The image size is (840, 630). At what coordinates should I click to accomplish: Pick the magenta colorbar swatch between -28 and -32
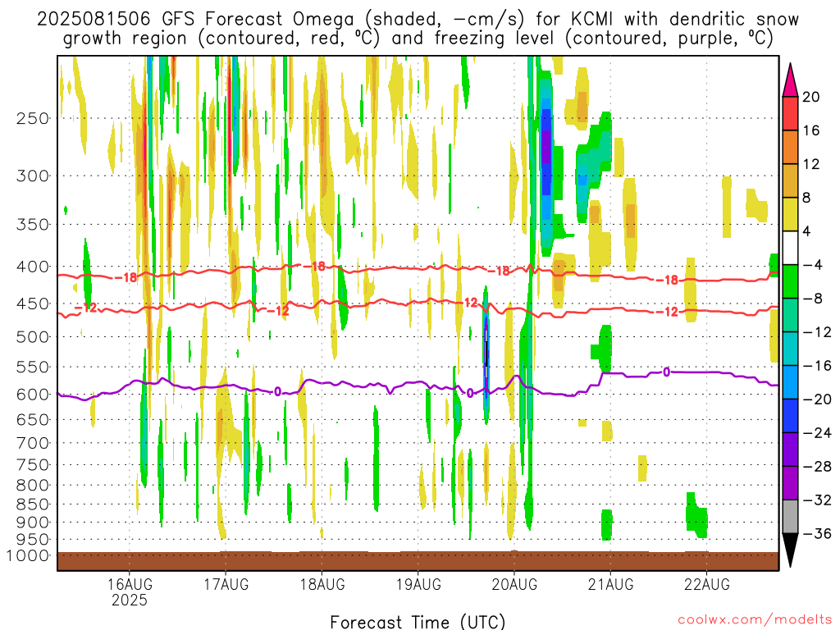[x=790, y=483]
